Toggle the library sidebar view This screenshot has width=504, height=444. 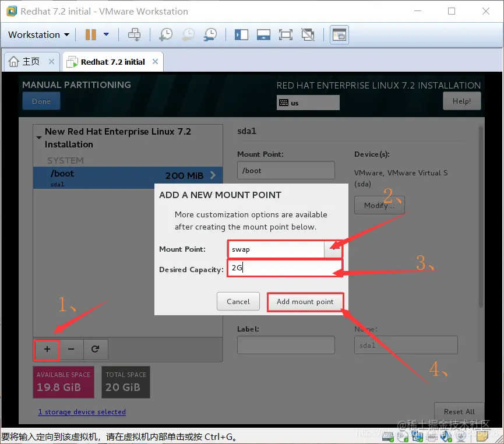pyautogui.click(x=241, y=34)
